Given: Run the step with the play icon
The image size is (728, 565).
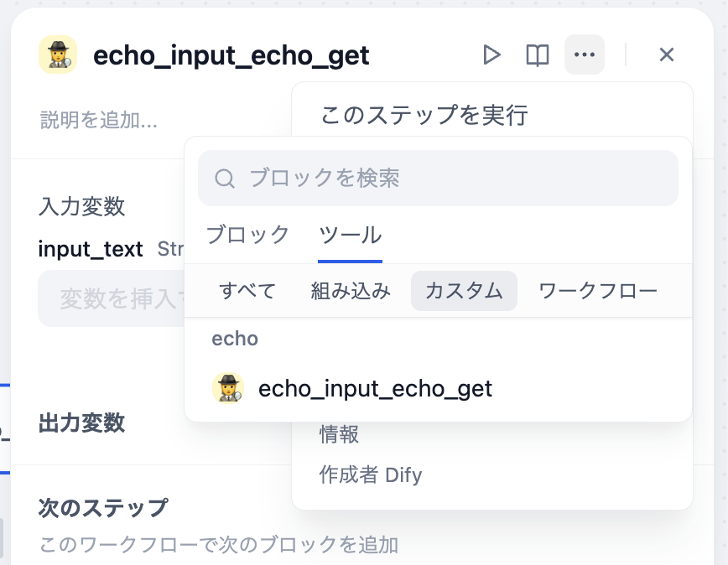Looking at the screenshot, I should tap(492, 54).
